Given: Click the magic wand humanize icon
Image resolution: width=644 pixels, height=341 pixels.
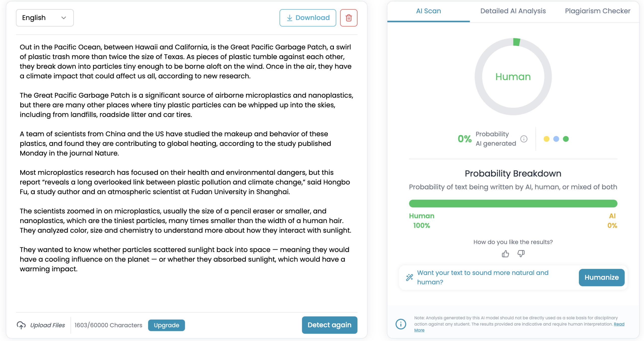Looking at the screenshot, I should [409, 277].
